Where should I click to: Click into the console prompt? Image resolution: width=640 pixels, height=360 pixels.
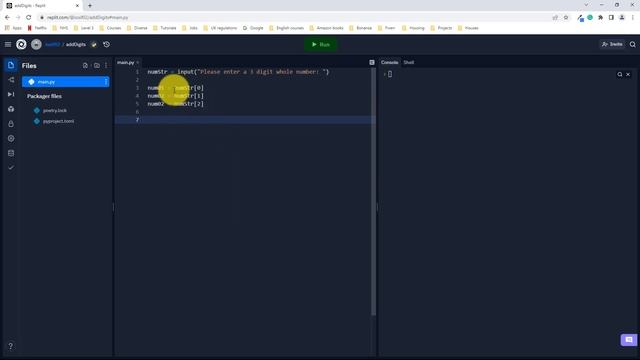(x=390, y=74)
